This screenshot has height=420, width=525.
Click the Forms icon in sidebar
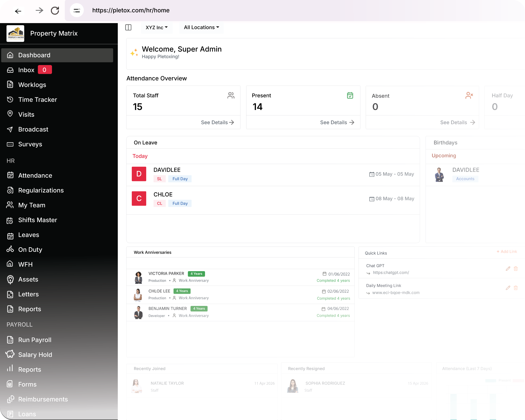(x=10, y=384)
